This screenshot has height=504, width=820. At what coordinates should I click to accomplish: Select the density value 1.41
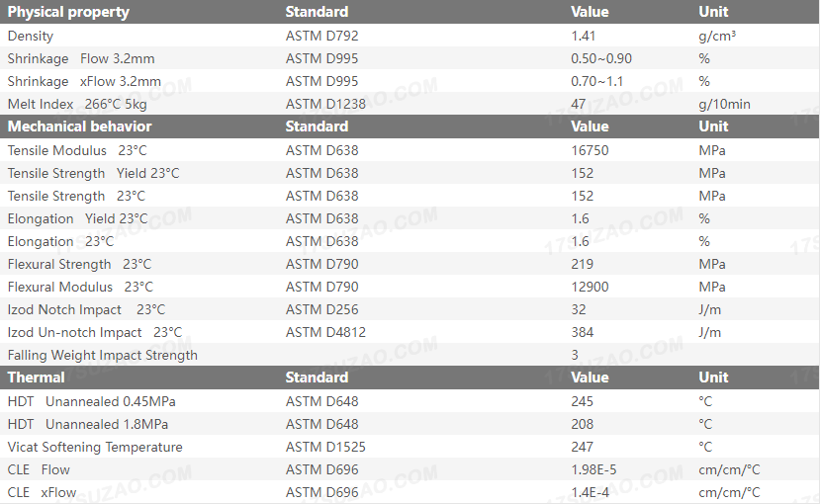click(x=584, y=36)
